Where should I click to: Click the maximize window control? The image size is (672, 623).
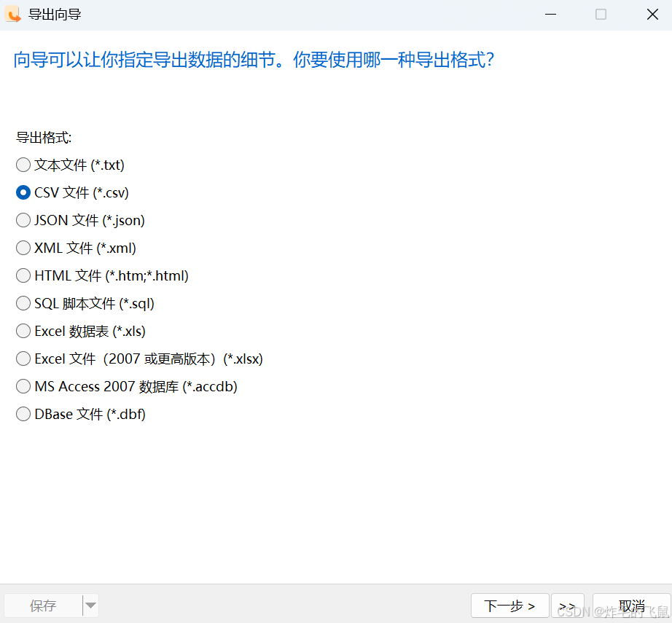coord(600,14)
